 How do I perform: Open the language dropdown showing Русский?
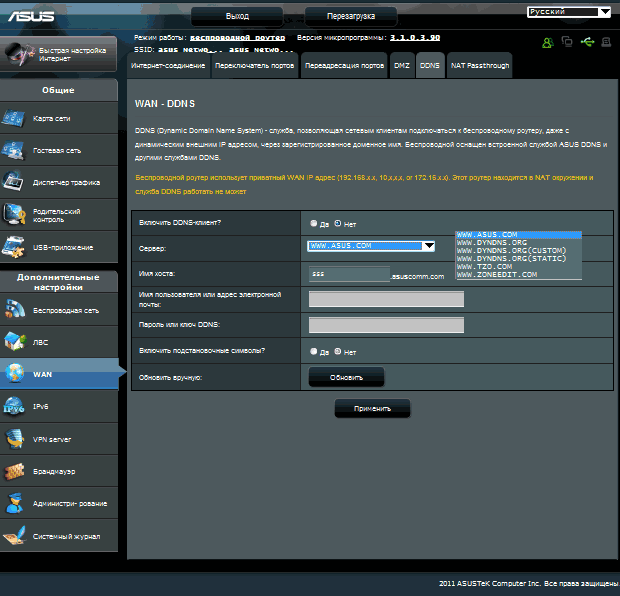[x=569, y=12]
